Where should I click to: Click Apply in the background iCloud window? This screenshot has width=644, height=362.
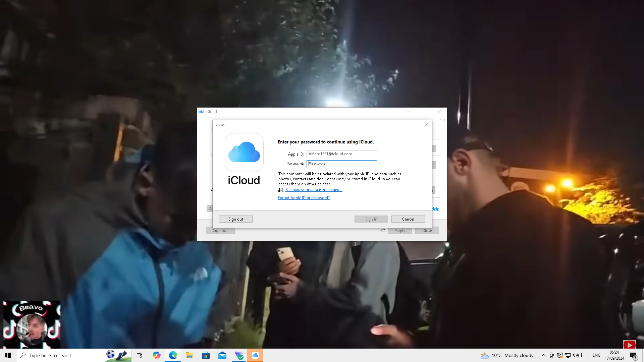[400, 231]
